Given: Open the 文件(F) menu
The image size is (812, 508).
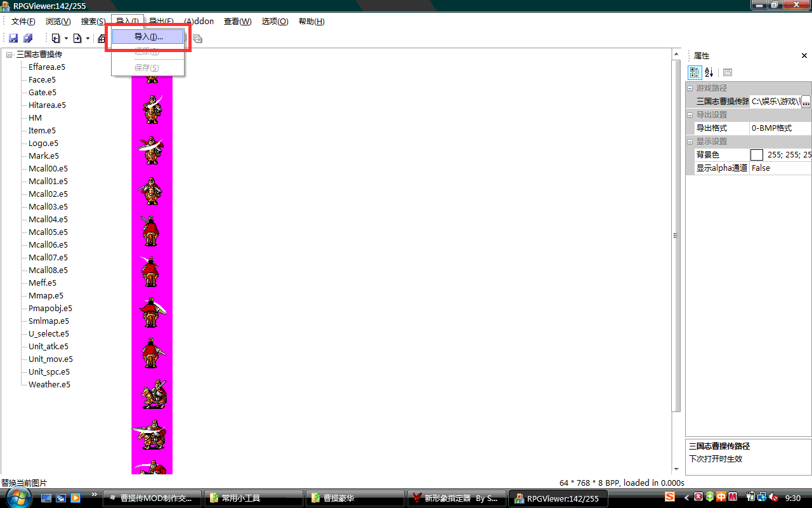Looking at the screenshot, I should pos(23,22).
